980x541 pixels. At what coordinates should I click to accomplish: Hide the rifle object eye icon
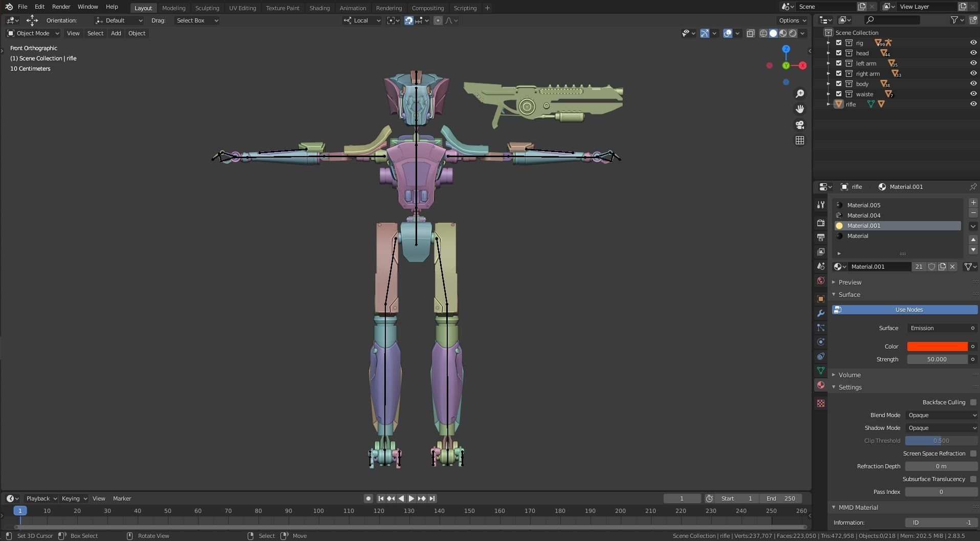coord(973,104)
